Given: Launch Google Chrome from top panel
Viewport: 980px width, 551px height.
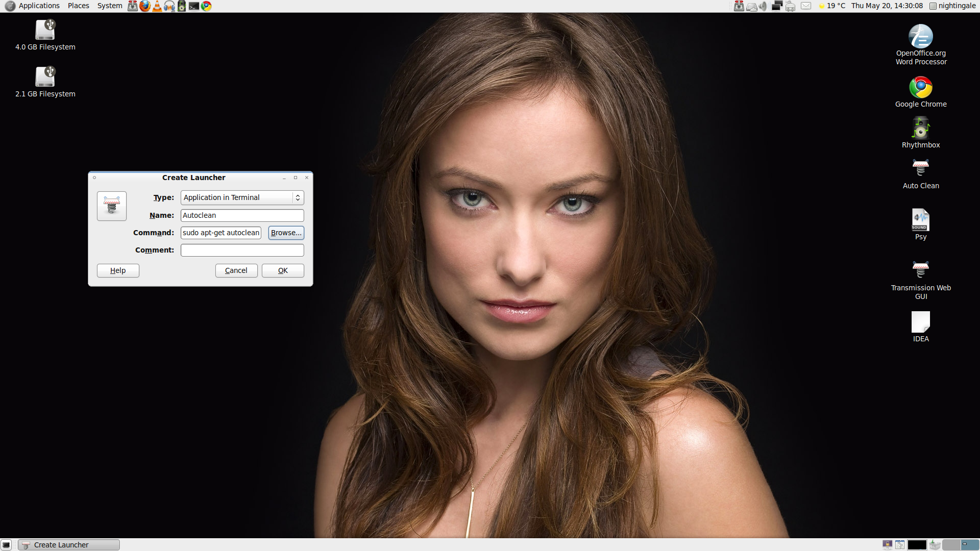Looking at the screenshot, I should [x=206, y=6].
